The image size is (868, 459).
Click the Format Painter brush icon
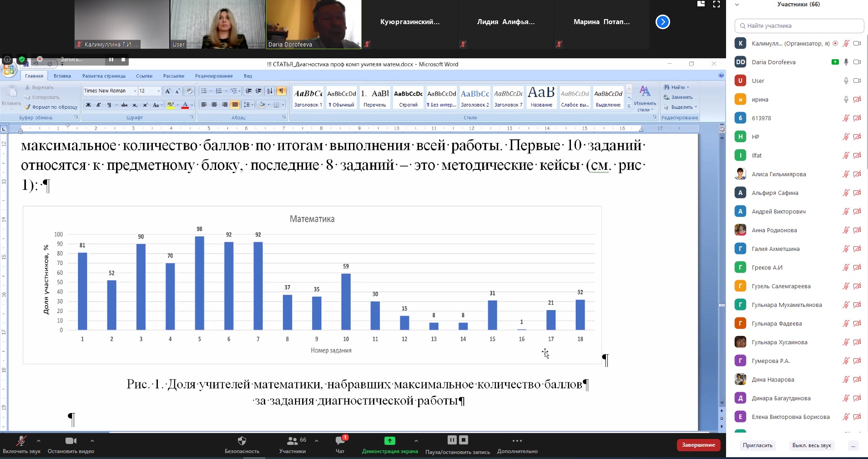(x=28, y=107)
